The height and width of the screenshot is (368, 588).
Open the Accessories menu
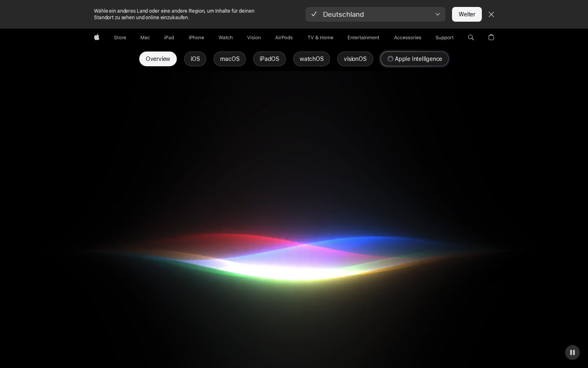(408, 38)
